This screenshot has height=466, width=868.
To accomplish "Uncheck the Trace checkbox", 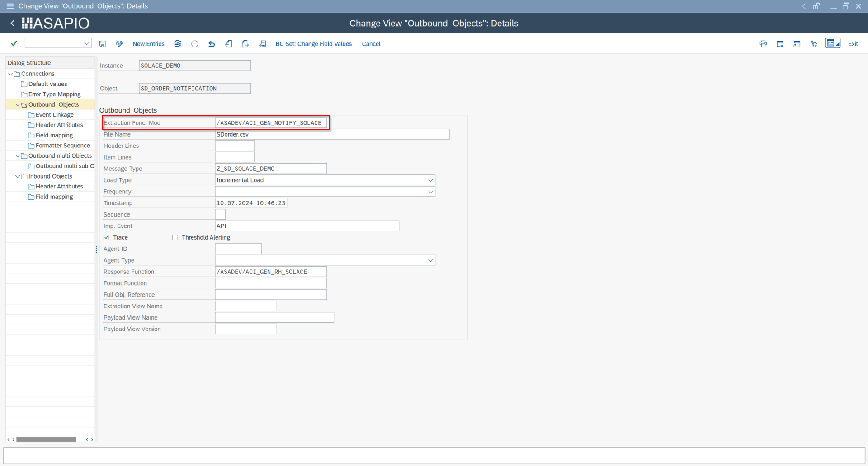I will 107,237.
